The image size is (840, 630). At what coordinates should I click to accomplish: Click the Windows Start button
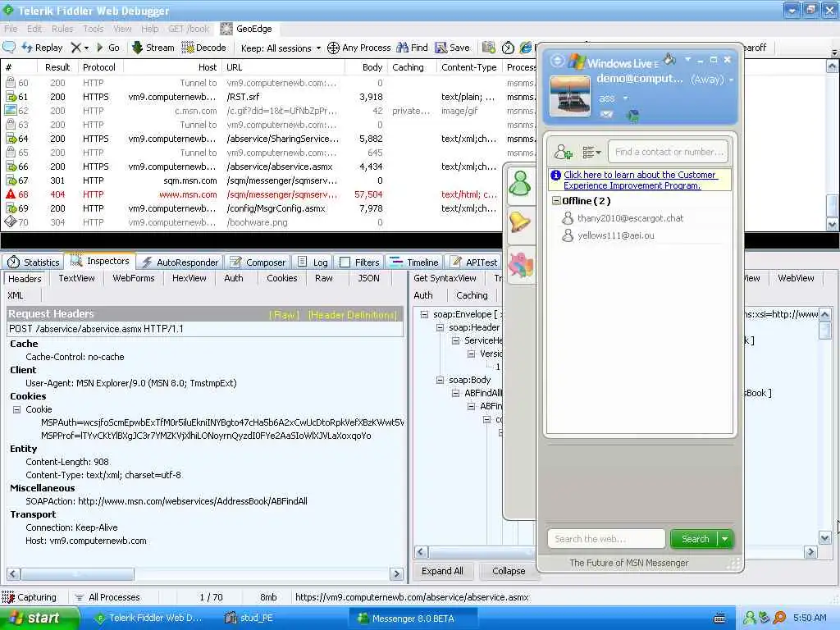point(39,619)
